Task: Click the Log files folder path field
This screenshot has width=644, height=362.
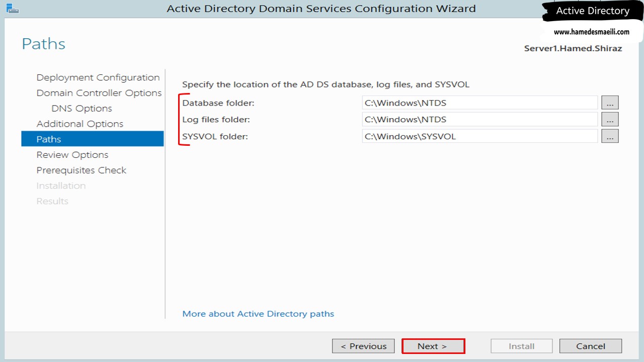Action: 480,119
